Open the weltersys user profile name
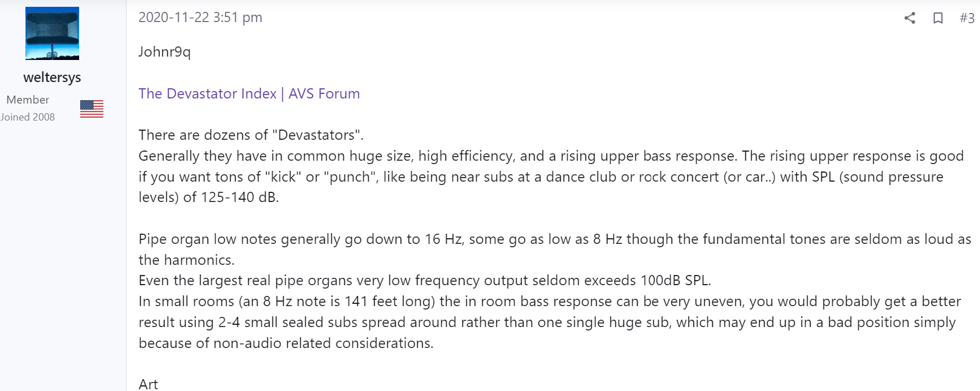The image size is (980, 391). (x=52, y=77)
